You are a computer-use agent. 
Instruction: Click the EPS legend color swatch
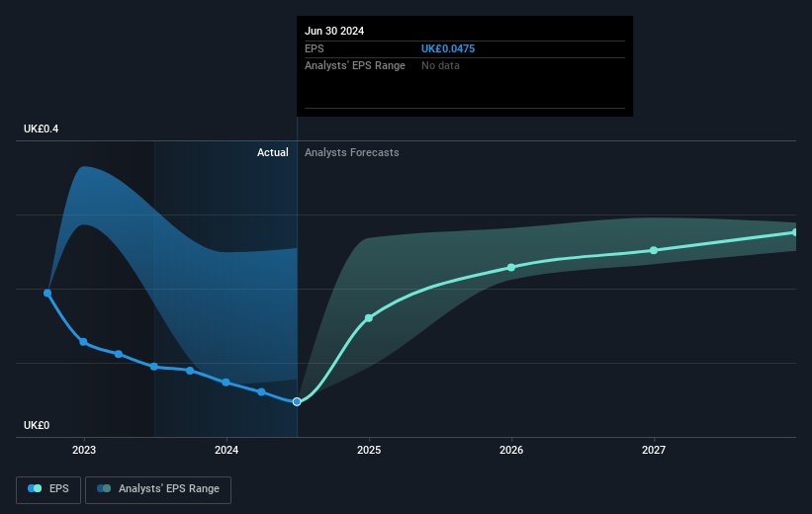tap(35, 488)
